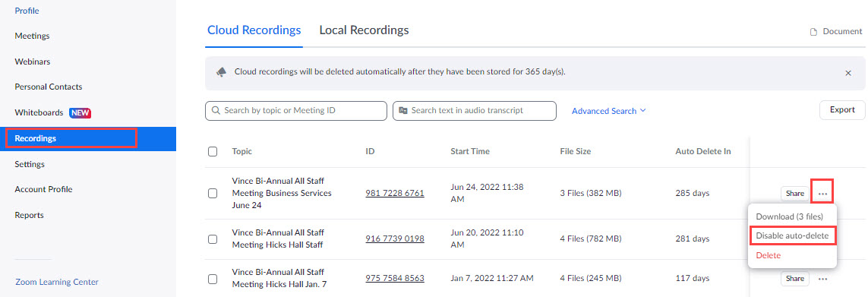Open the Profile sidebar item
The image size is (868, 297).
pos(27,11)
